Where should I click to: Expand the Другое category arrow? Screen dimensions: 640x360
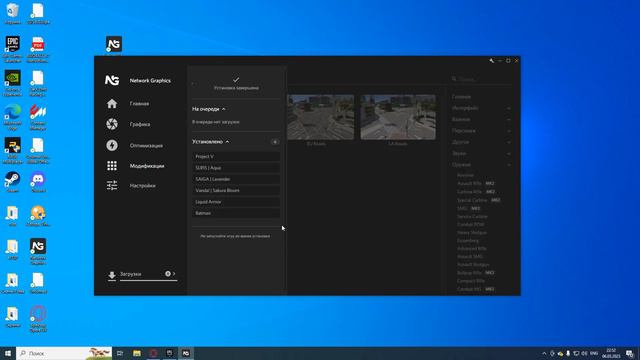click(509, 142)
